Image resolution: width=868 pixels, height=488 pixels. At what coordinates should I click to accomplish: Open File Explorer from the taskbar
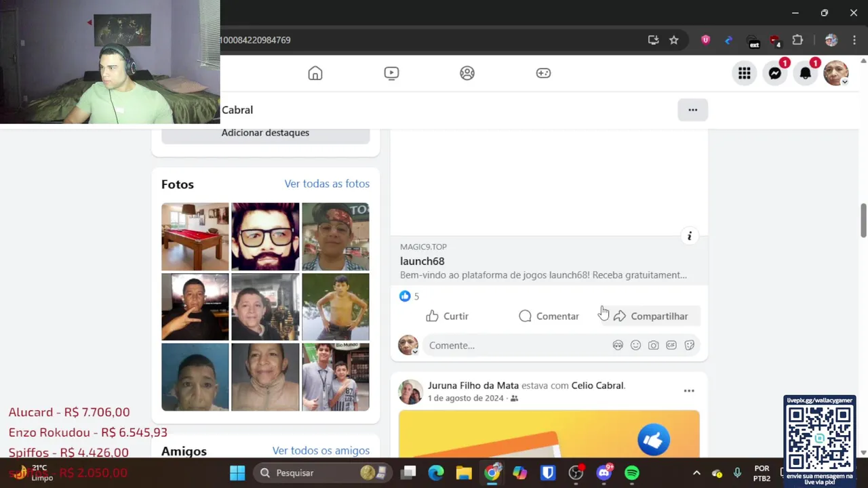464,472
